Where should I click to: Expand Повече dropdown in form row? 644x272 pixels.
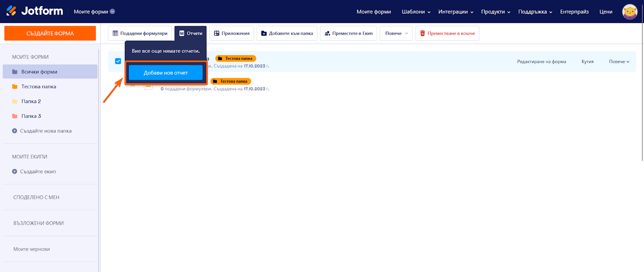pos(619,62)
